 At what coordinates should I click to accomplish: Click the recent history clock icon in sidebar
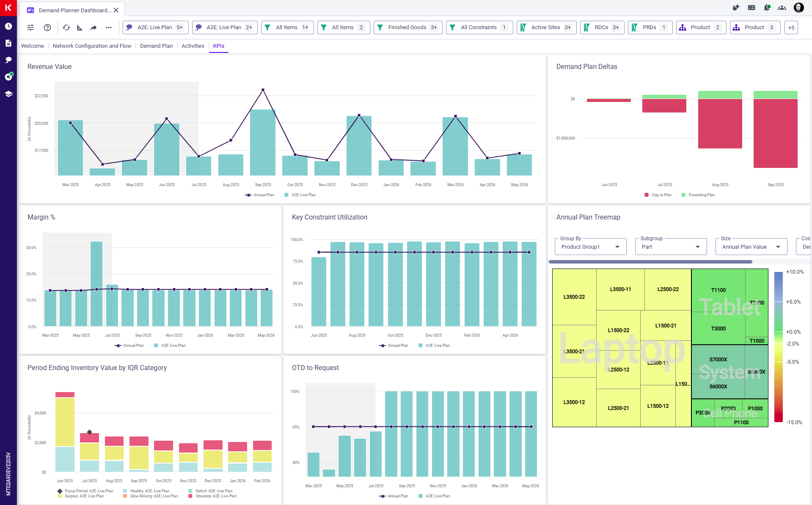tap(8, 26)
